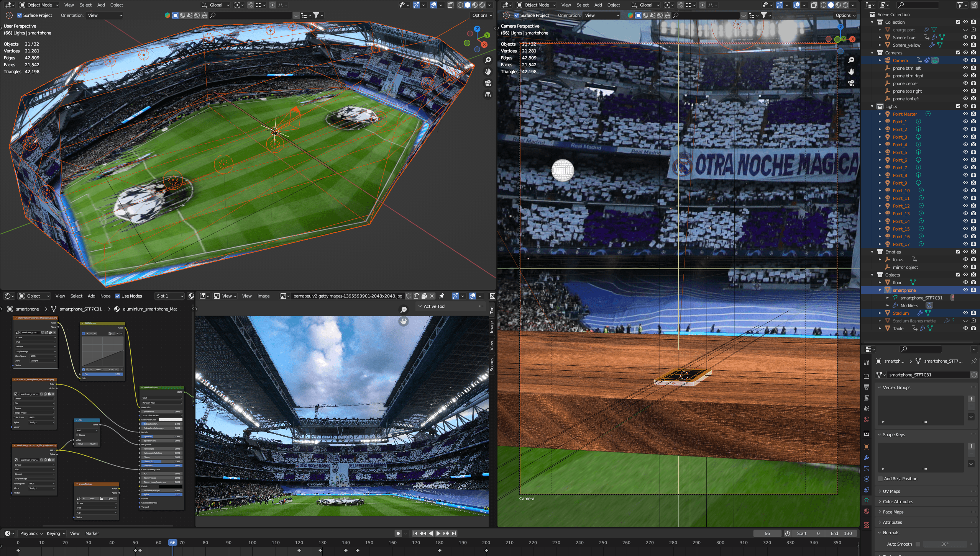
Task: Open the Node menu in shader editor
Action: pos(105,296)
